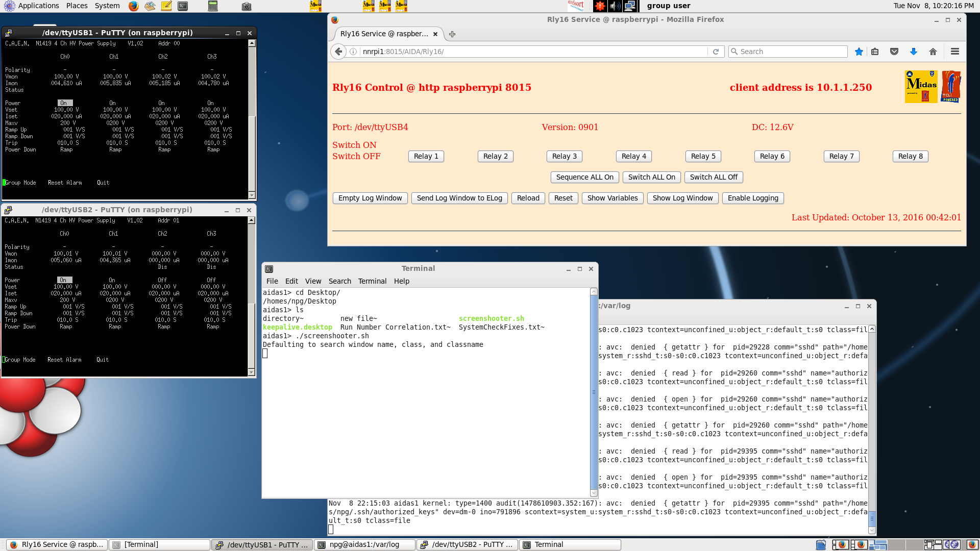This screenshot has height=551, width=980.
Task: Open the Search menu in Terminal
Action: coord(340,281)
